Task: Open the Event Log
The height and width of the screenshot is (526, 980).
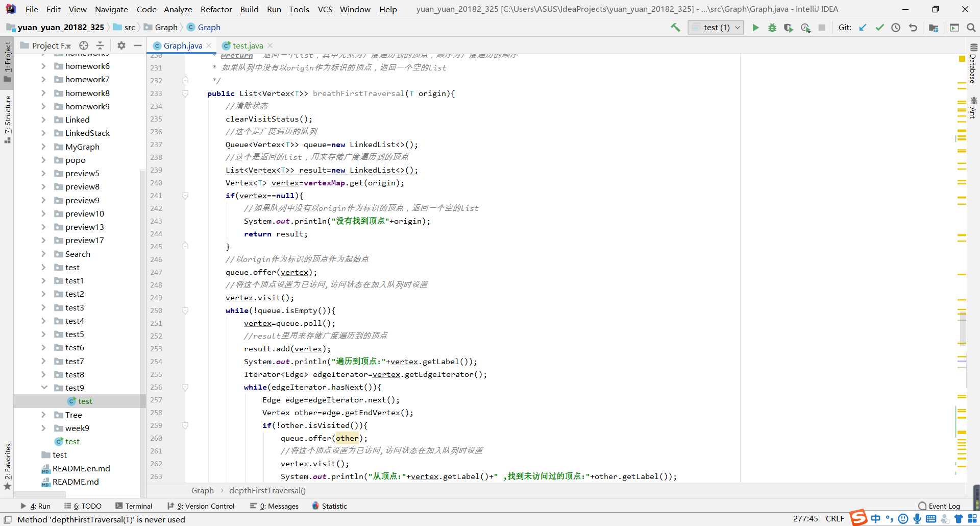Action: pyautogui.click(x=939, y=506)
